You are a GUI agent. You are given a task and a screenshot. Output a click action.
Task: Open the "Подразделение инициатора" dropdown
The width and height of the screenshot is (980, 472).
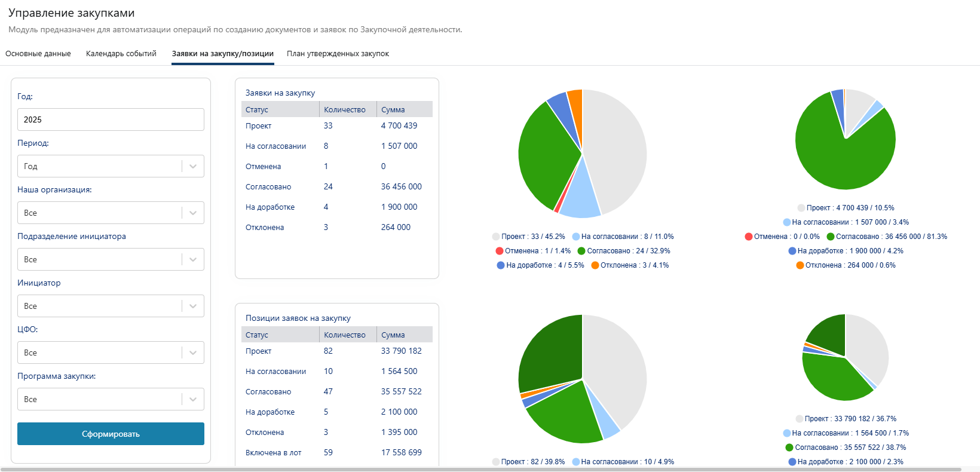click(x=111, y=259)
